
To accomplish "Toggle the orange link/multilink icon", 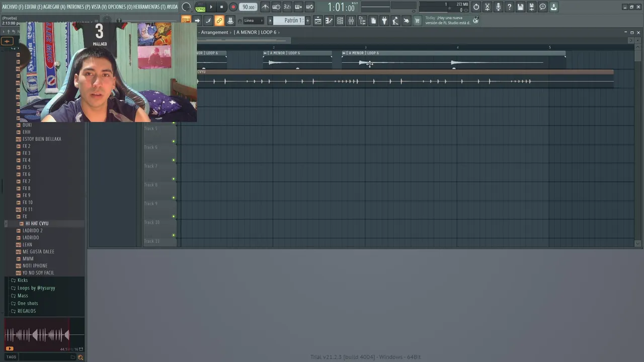I will click(219, 21).
